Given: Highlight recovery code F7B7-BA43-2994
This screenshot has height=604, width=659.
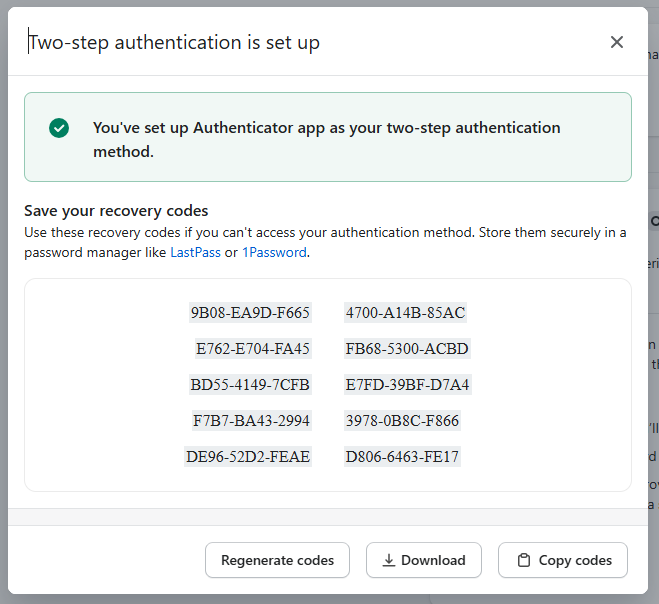Looking at the screenshot, I should (x=251, y=421).
